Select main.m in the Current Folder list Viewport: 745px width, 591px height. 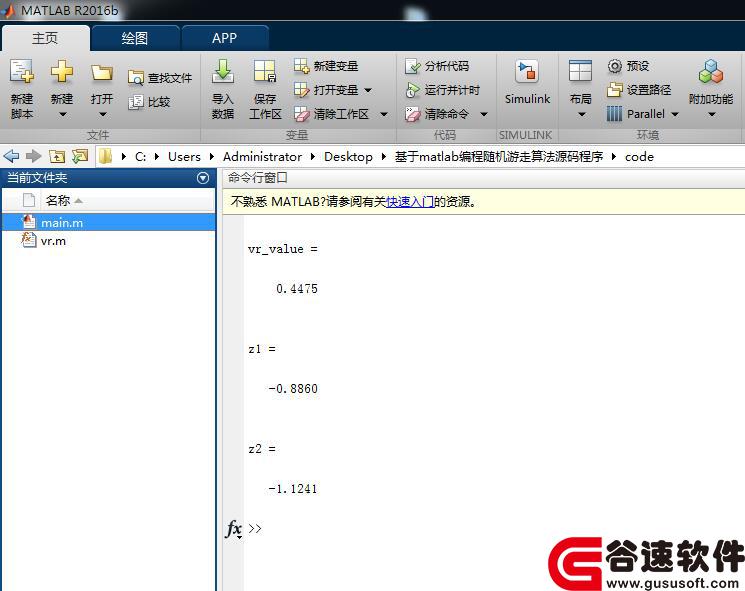109,222
